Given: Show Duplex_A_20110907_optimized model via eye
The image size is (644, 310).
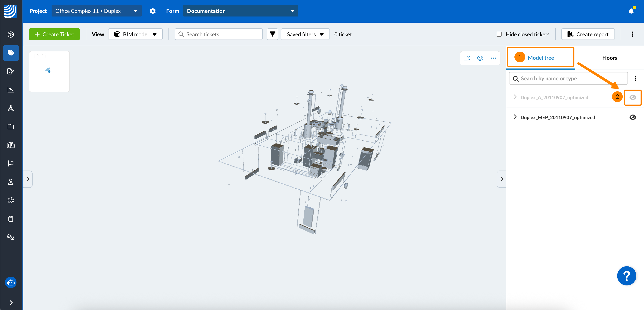Looking at the screenshot, I should pyautogui.click(x=632, y=97).
